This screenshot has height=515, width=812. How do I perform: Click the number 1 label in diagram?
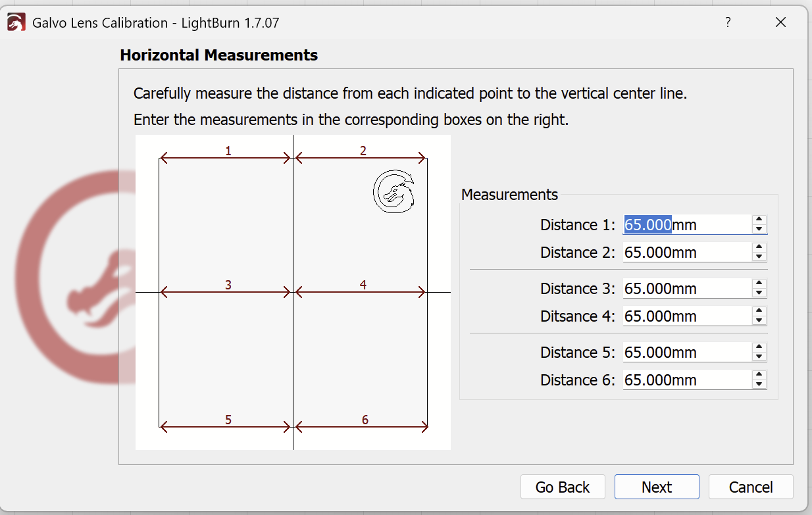point(228,151)
